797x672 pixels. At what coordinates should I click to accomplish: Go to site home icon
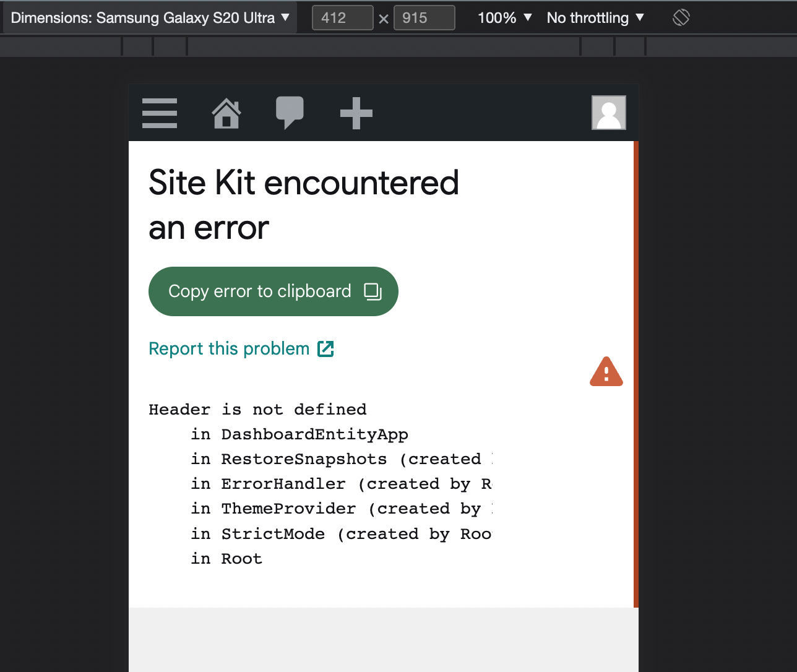(226, 113)
